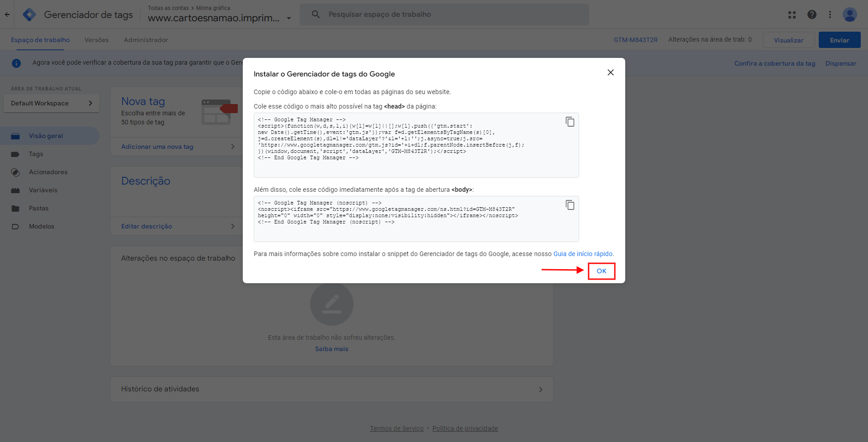Open Editar descrição chevron

coord(233,226)
